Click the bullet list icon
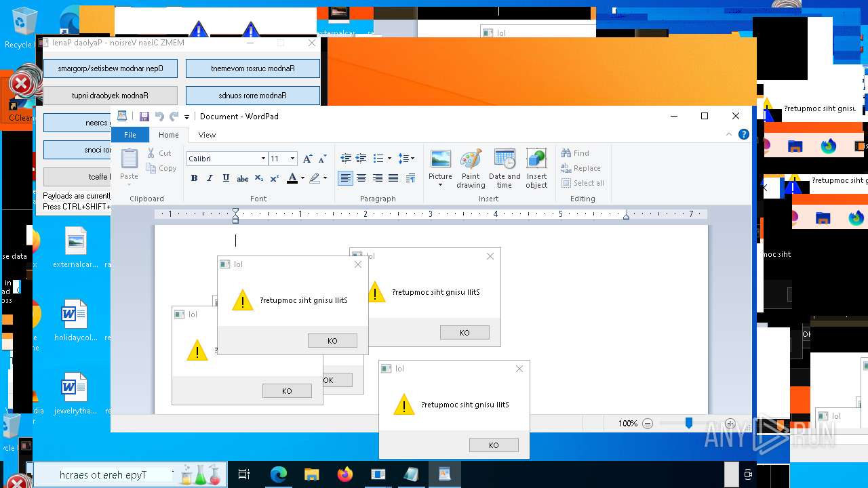The height and width of the screenshot is (488, 868). [378, 159]
